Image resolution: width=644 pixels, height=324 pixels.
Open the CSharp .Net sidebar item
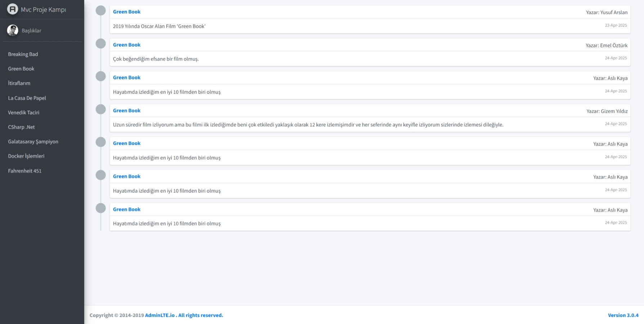coord(21,127)
